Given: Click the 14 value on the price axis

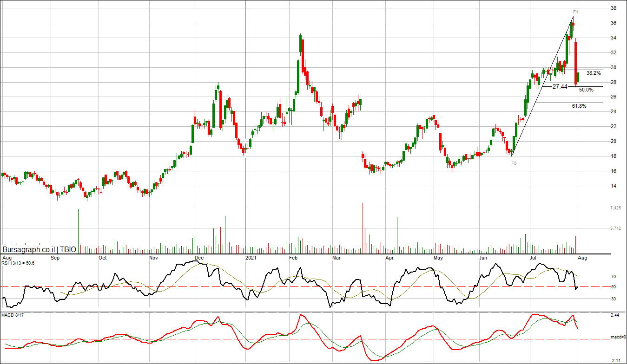Looking at the screenshot, I should (x=614, y=186).
